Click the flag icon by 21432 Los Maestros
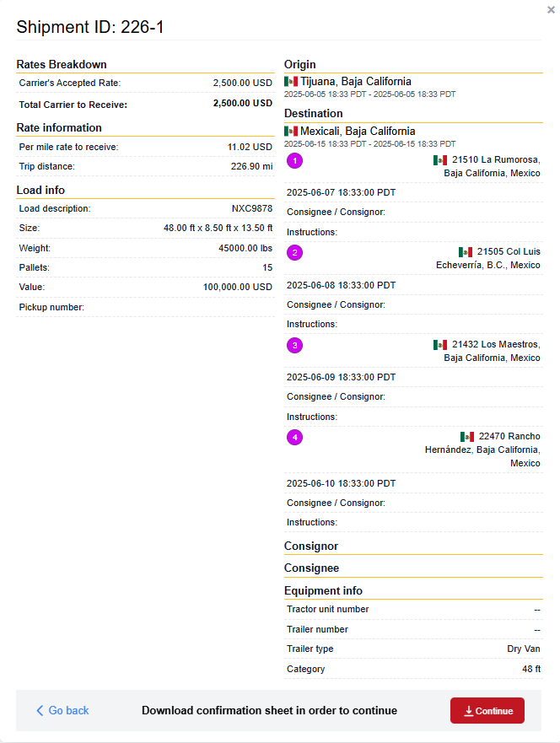560x743 pixels. coord(440,345)
